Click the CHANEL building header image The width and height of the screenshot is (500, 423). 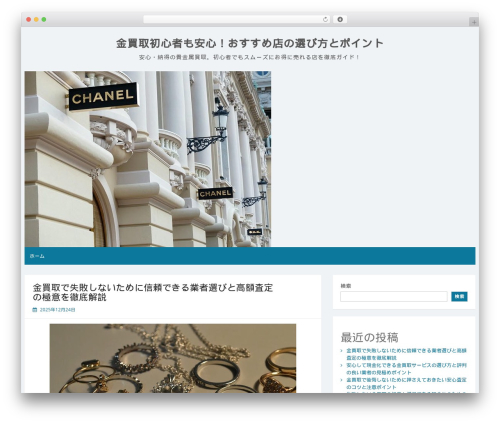148,159
